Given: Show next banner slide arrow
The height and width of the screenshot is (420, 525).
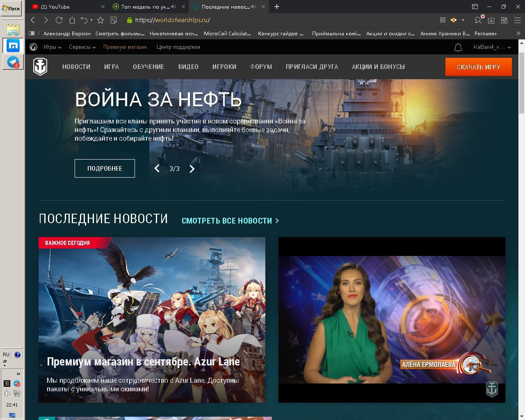Looking at the screenshot, I should pos(192,169).
